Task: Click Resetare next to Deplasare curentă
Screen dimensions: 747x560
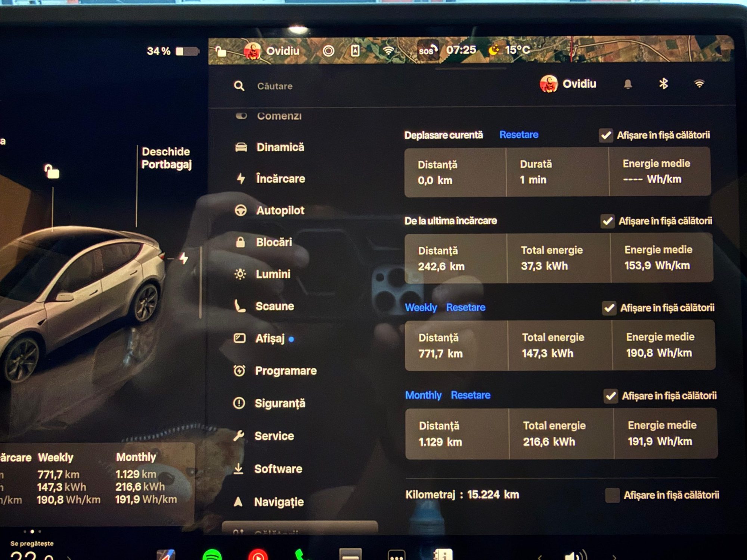Action: [519, 135]
